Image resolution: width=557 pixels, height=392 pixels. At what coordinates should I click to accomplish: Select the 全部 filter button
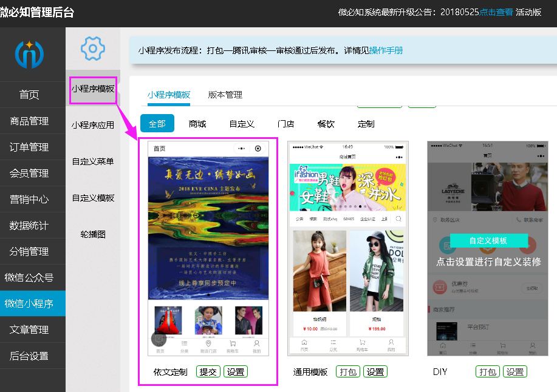pos(157,124)
